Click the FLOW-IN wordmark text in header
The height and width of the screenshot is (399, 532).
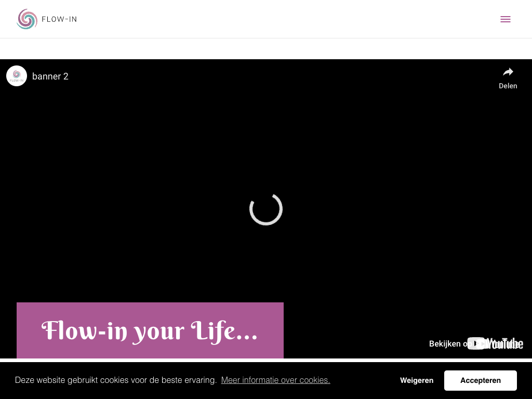tap(59, 20)
